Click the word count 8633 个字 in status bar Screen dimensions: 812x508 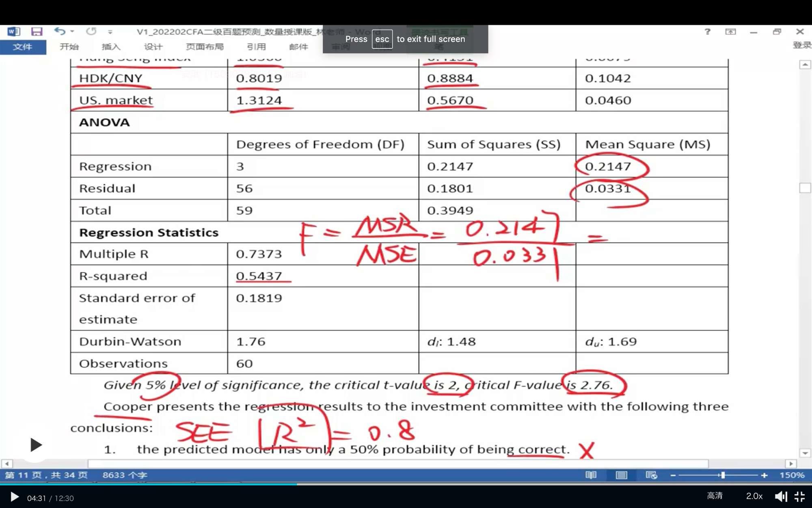[125, 475]
